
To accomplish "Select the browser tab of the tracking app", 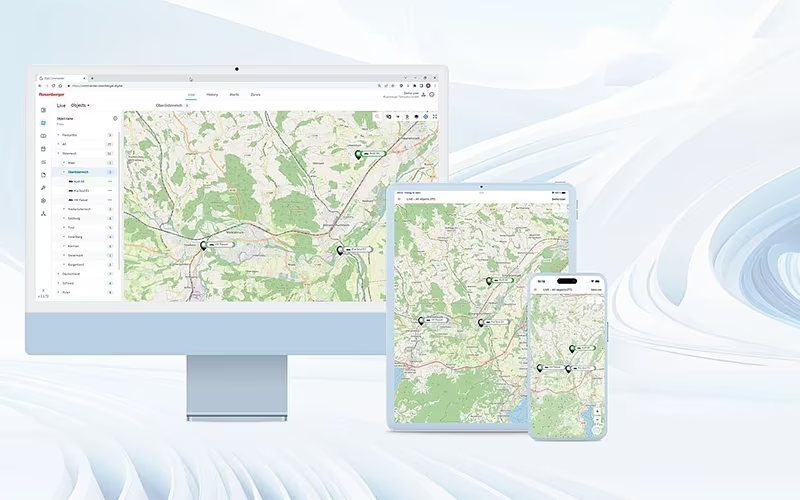I will pyautogui.click(x=60, y=78).
